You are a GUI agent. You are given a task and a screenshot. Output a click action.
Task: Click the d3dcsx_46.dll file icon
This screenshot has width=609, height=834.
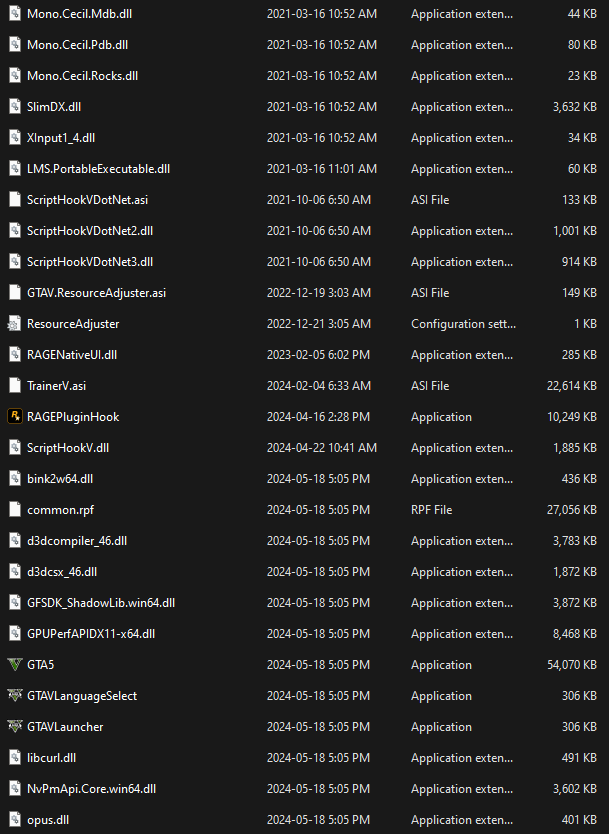pos(15,571)
